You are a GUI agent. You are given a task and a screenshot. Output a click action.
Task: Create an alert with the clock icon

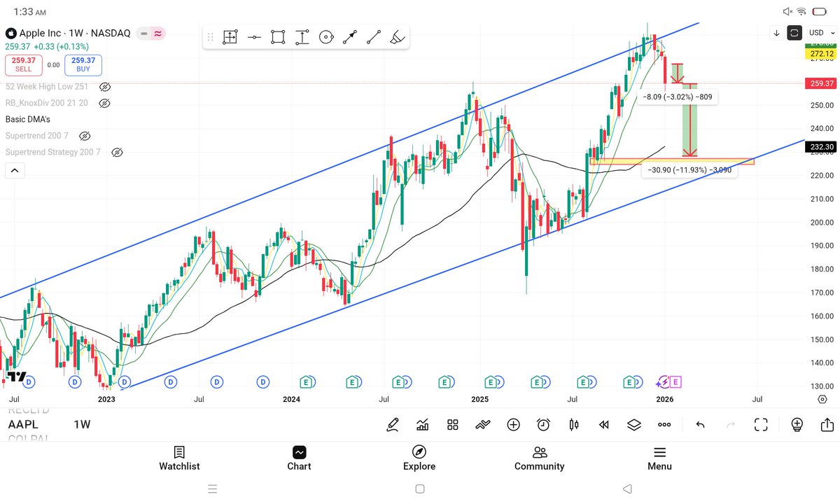pos(542,425)
